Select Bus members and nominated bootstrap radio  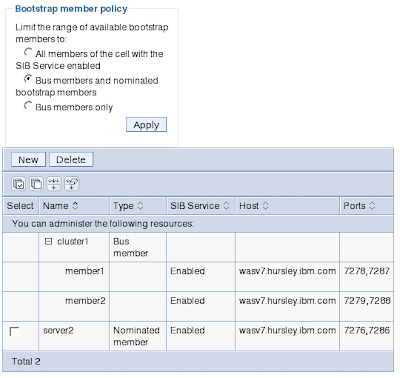click(28, 79)
